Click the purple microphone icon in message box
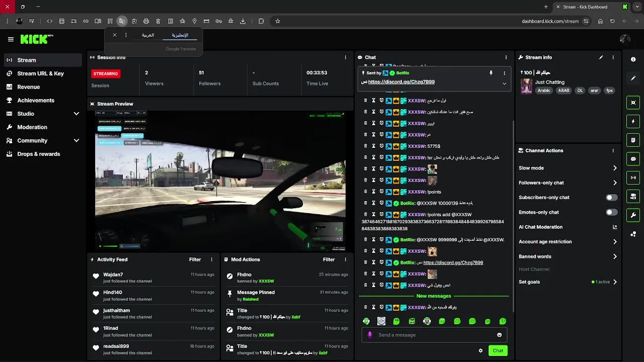The height and width of the screenshot is (362, 644). (x=370, y=335)
